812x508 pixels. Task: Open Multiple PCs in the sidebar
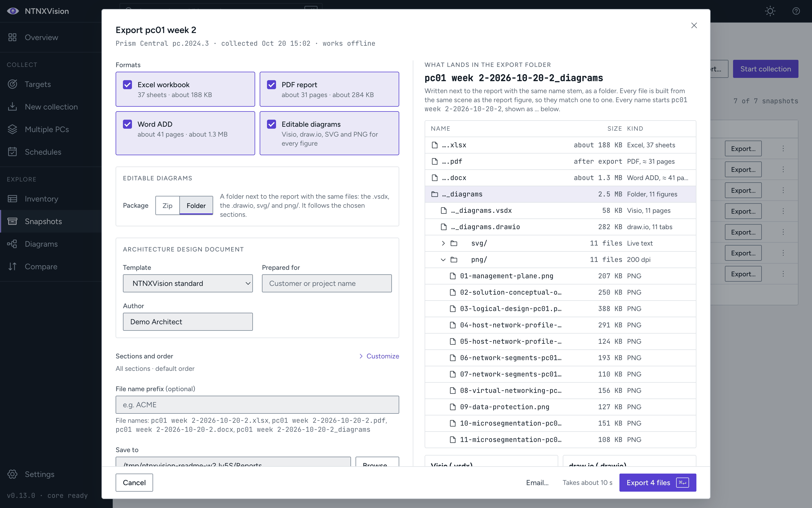pos(51,129)
